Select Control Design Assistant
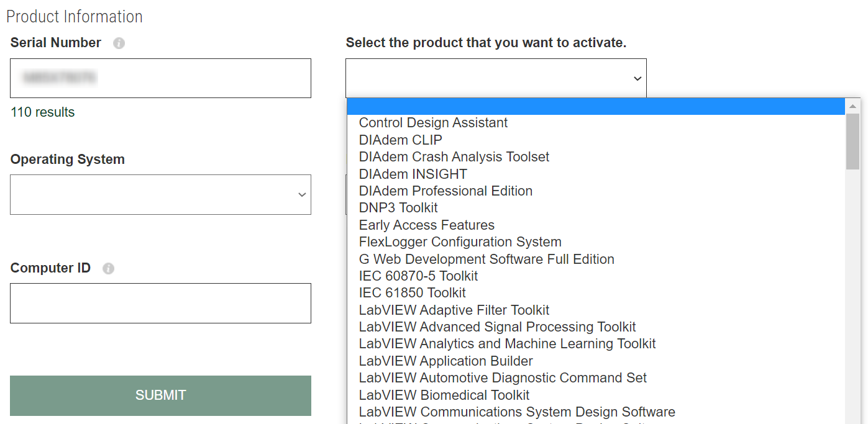Image resolution: width=868 pixels, height=424 pixels. 596,123
